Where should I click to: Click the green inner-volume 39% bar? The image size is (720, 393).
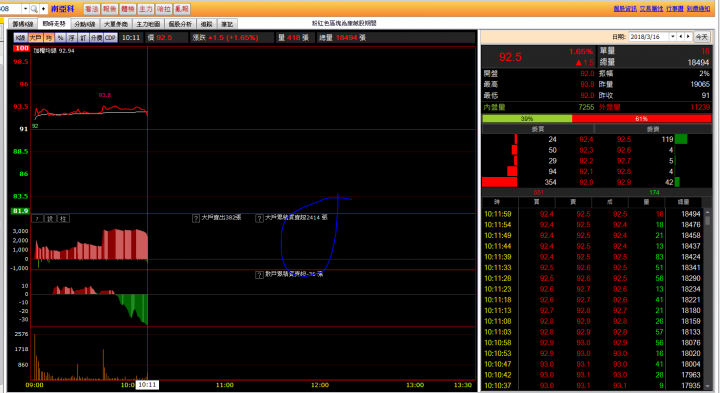coord(527,118)
